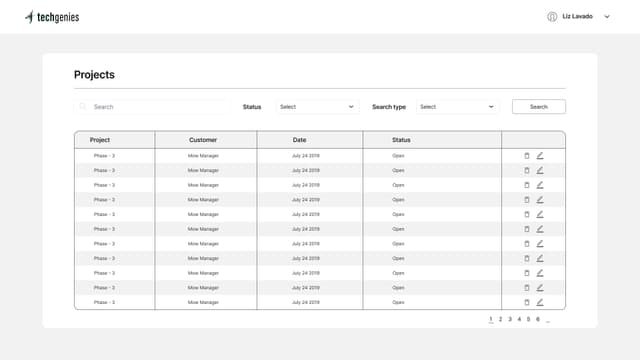Click the Liz Lavado user name
This screenshot has width=640, height=360.
(577, 16)
